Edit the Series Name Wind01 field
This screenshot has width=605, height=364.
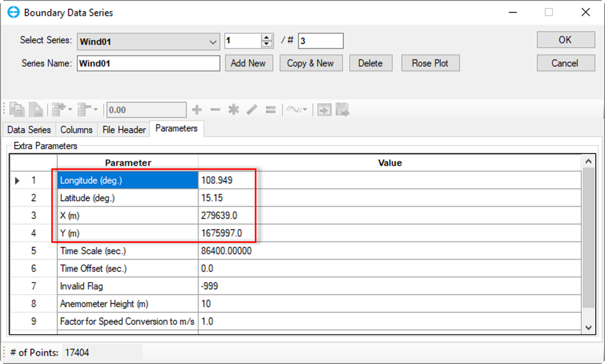pyautogui.click(x=148, y=63)
